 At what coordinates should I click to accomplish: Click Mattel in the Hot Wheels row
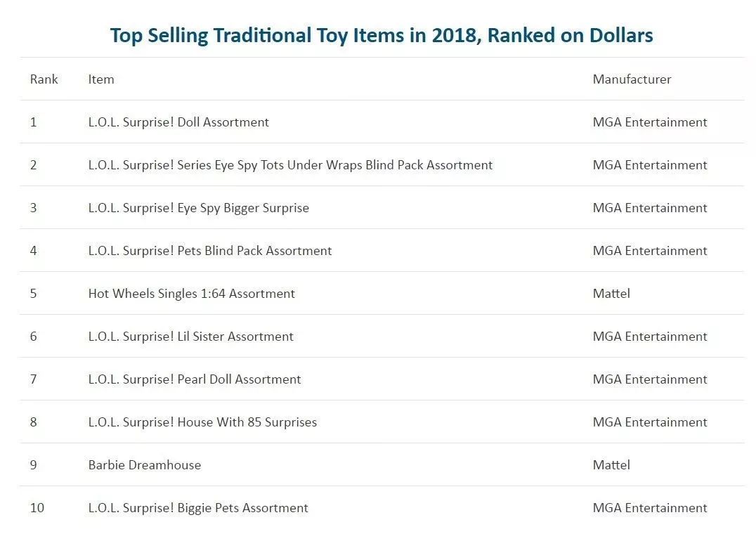(x=611, y=294)
